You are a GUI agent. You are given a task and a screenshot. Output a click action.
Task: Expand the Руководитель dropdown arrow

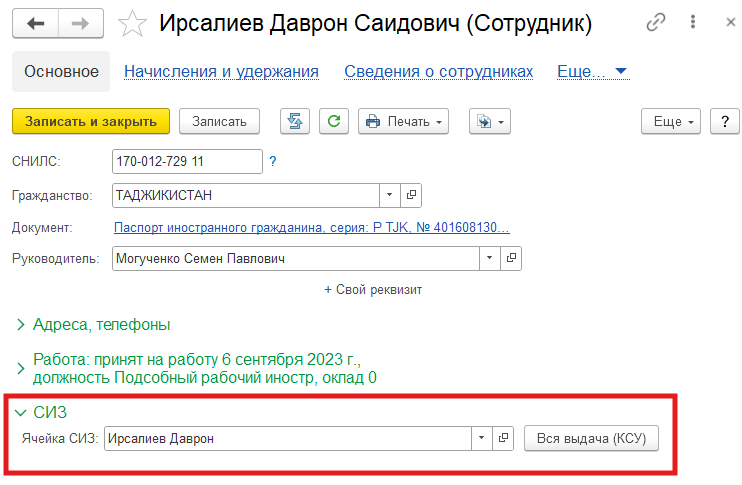(490, 258)
